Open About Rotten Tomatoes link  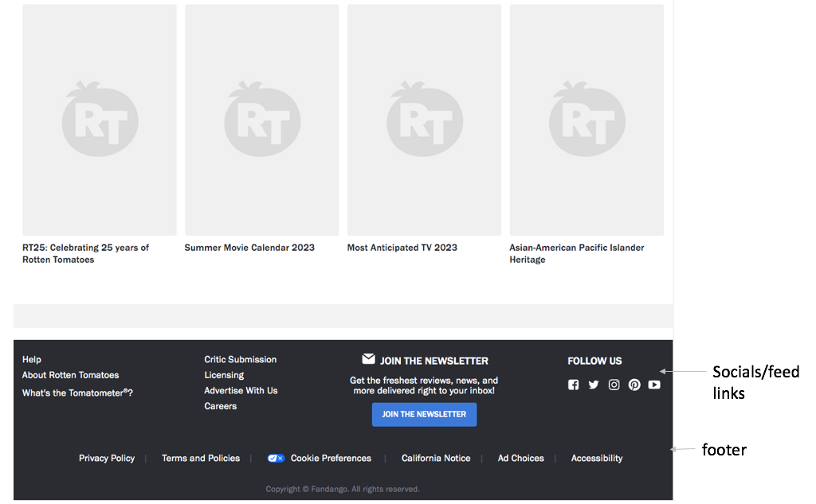[x=70, y=375]
